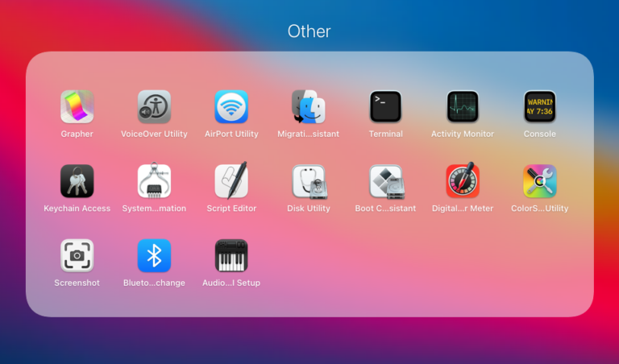Viewport: 619px width, 364px height.
Task: Open the Screenshot app
Action: (x=77, y=255)
